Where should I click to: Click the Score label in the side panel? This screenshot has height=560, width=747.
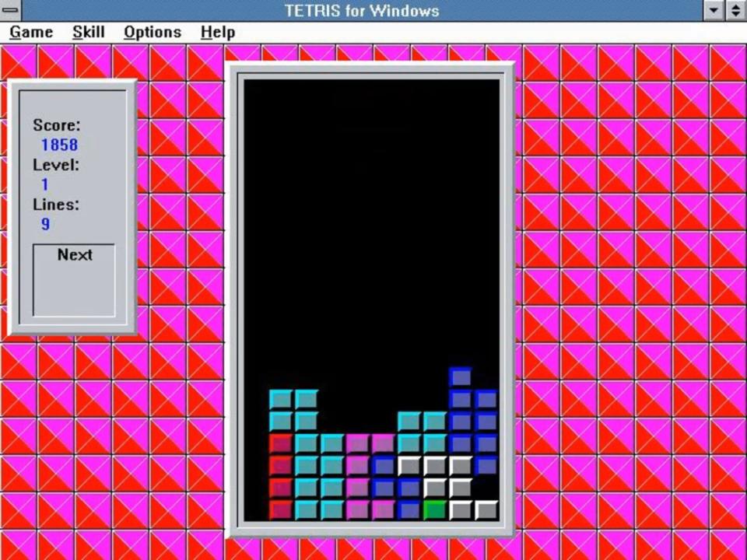point(56,125)
